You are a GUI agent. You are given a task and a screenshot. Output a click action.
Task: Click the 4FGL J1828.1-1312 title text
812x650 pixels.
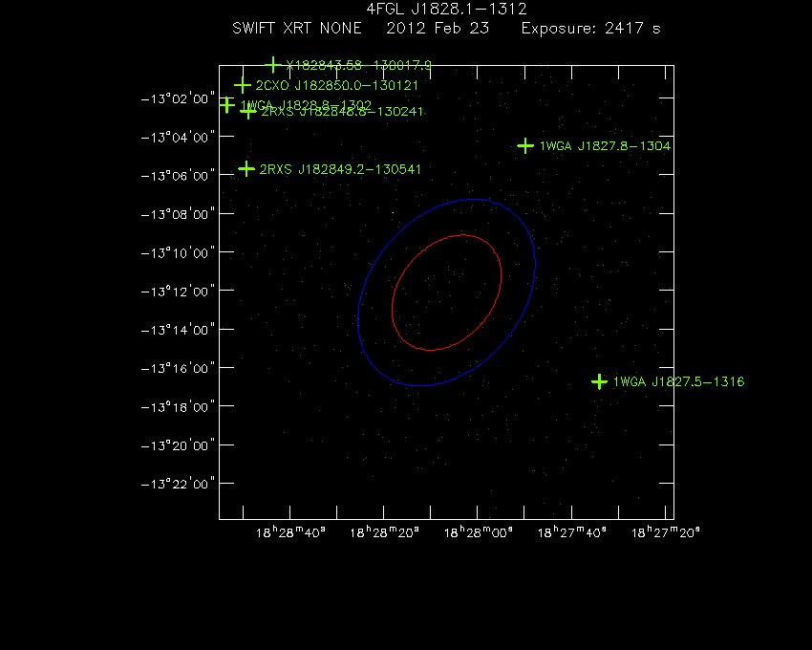pyautogui.click(x=446, y=9)
